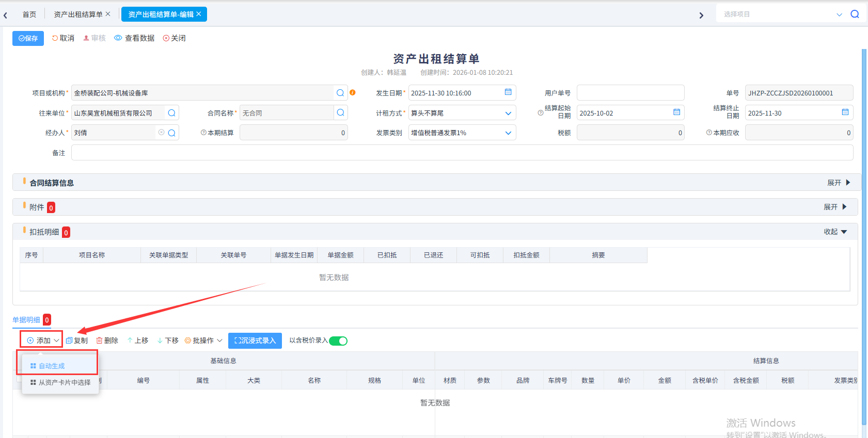Click the search icon in the 往来单位 field

coord(172,113)
